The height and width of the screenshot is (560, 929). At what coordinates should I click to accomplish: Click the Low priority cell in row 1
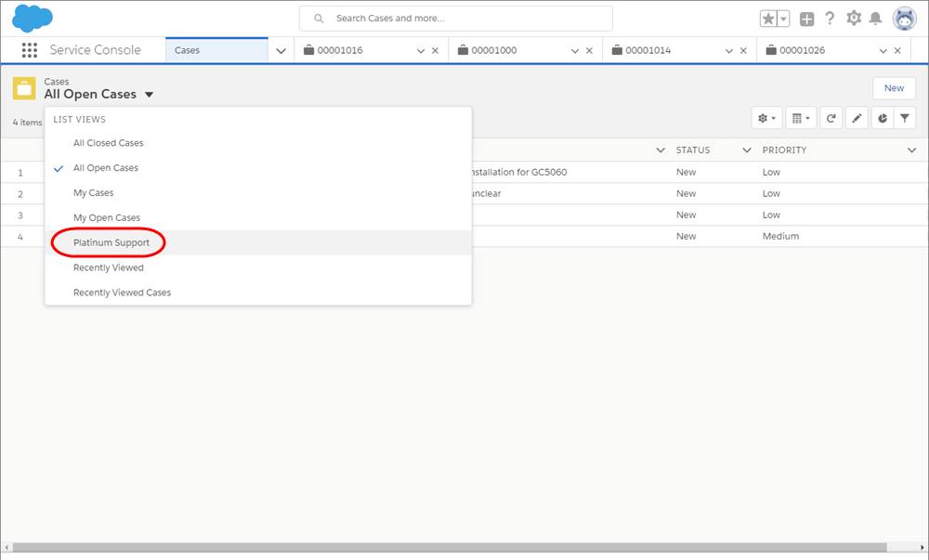pyautogui.click(x=771, y=172)
